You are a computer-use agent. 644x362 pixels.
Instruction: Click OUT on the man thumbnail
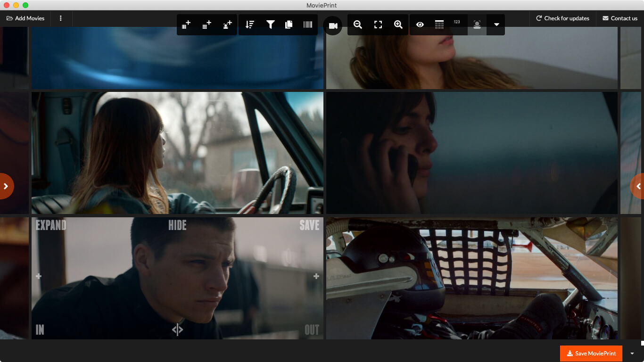click(312, 330)
